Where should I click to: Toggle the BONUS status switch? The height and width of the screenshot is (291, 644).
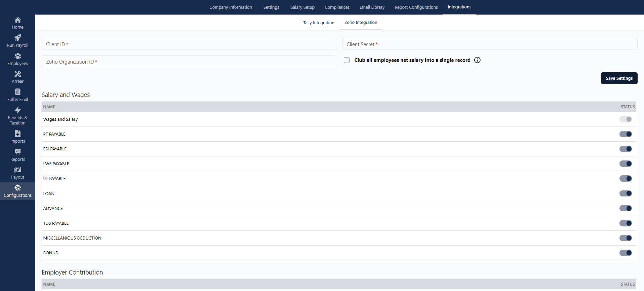pos(626,253)
